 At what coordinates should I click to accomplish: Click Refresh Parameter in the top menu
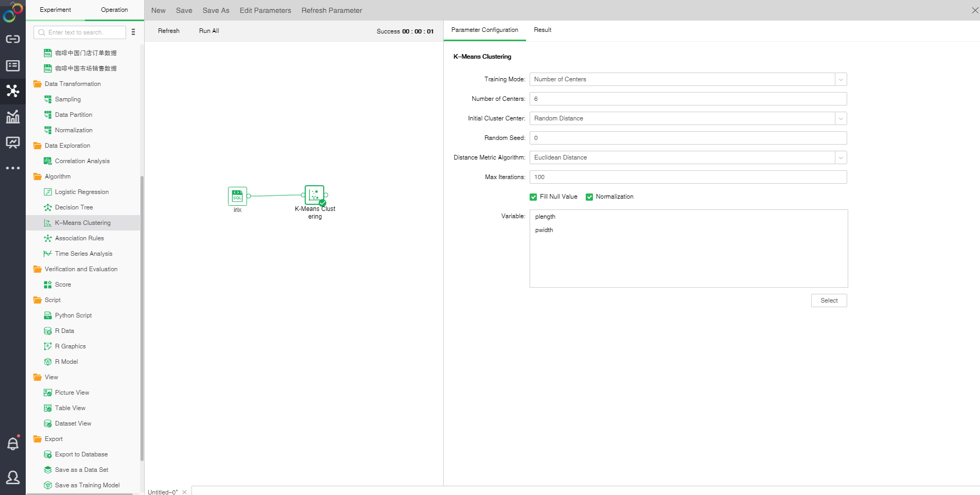(x=332, y=10)
